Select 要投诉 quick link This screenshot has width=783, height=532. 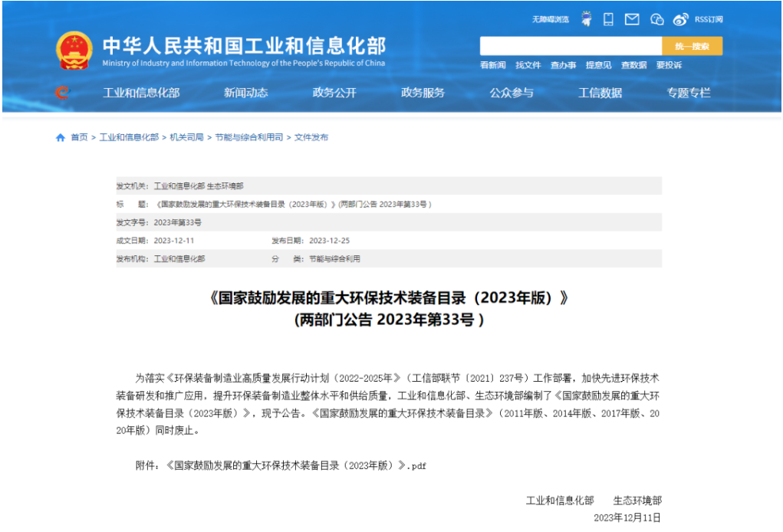click(x=669, y=65)
